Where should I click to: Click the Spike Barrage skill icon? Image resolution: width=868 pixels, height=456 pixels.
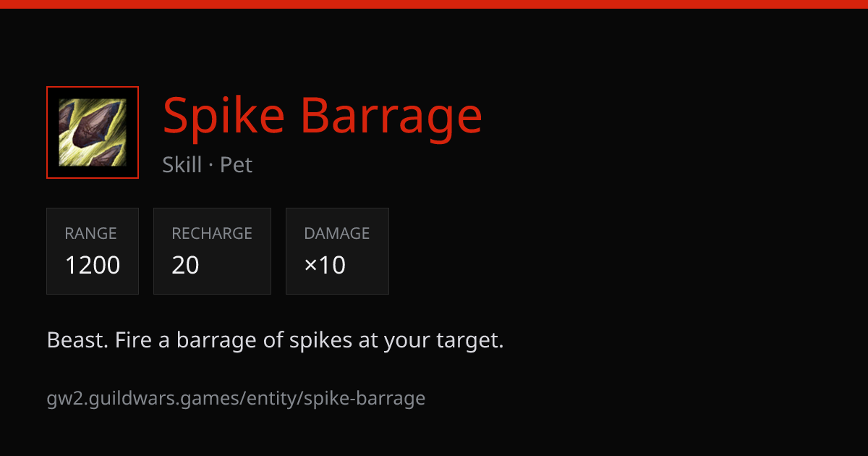(x=93, y=132)
